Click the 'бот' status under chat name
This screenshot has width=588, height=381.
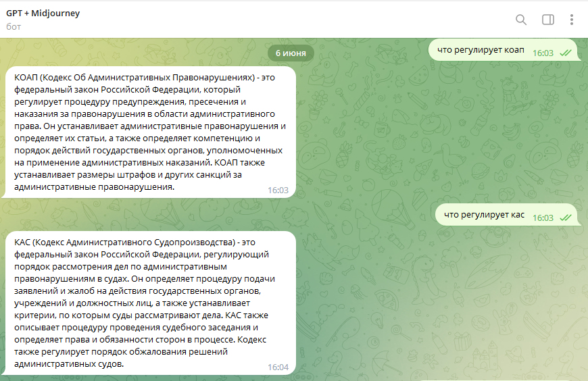click(x=14, y=26)
